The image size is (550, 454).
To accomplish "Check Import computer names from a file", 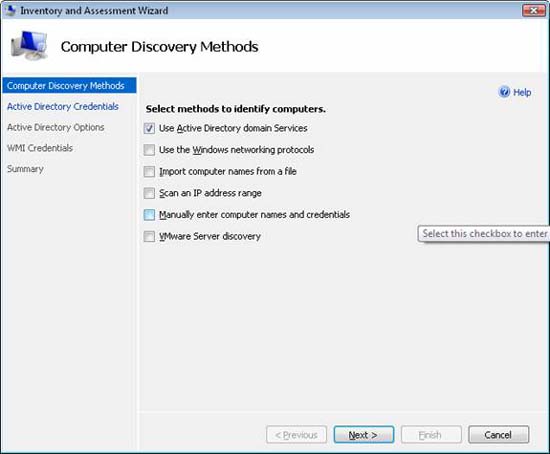I will pos(149,172).
